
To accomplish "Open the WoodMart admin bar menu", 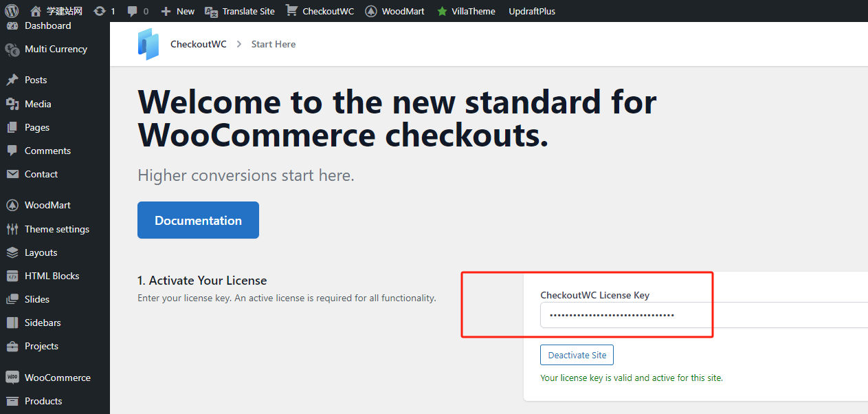I will coord(394,11).
